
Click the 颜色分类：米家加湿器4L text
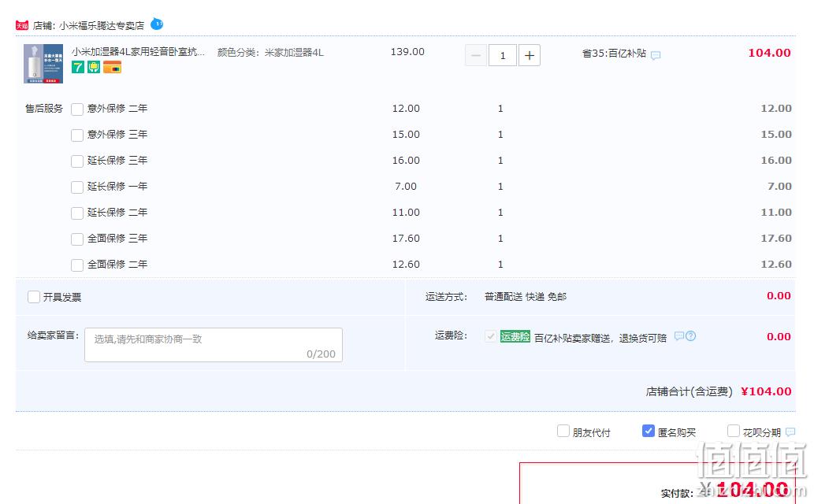click(270, 53)
